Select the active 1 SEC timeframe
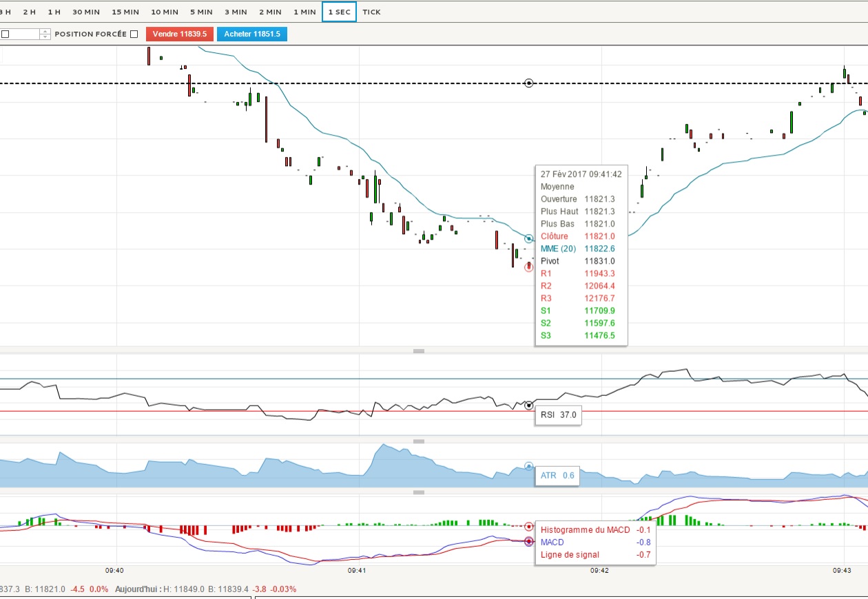Image resolution: width=868 pixels, height=599 pixels. [339, 12]
